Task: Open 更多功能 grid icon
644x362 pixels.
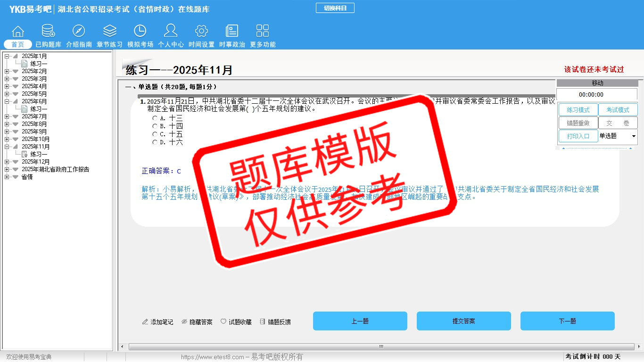Action: 263,31
